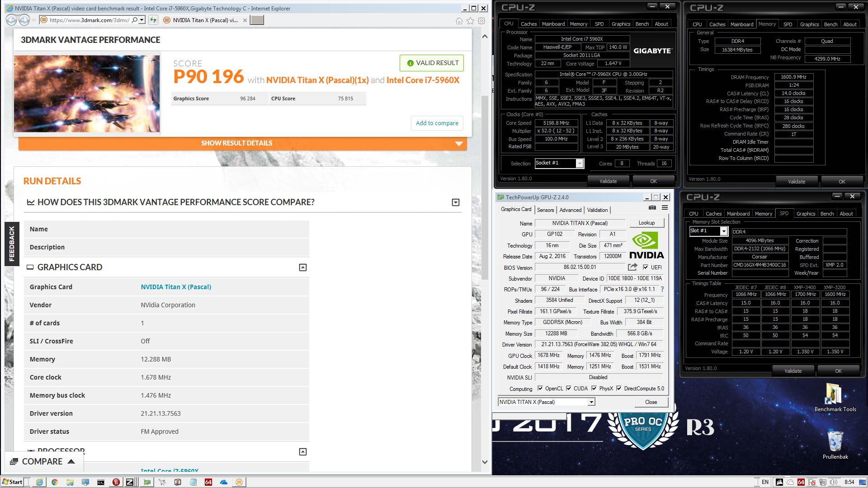Toggle CUDA checkbox in GPU-Z
This screenshot has width=868, height=488.
tap(569, 388)
